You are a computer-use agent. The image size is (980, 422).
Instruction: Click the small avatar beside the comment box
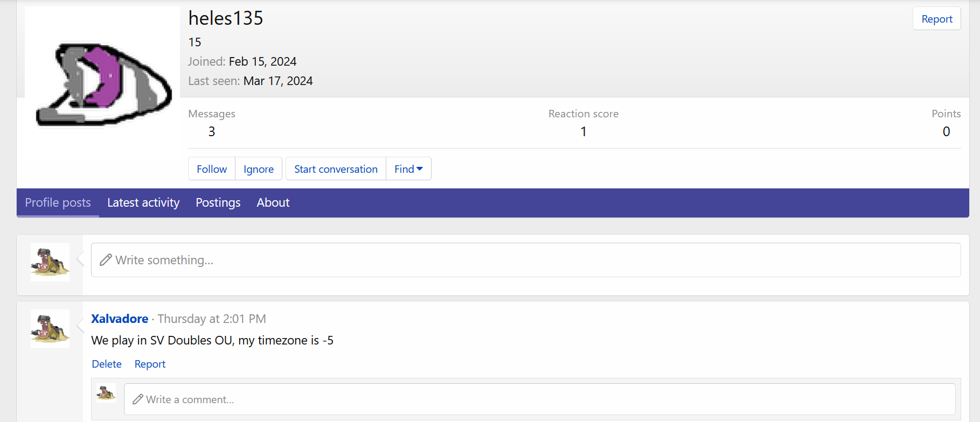(x=106, y=393)
